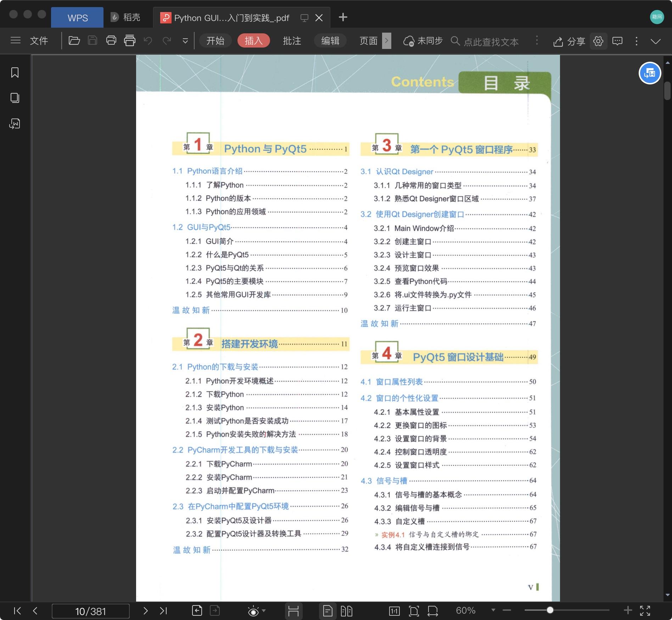Click the 2.2 PyCharm开发工具的下载与安装 entry

click(x=260, y=450)
